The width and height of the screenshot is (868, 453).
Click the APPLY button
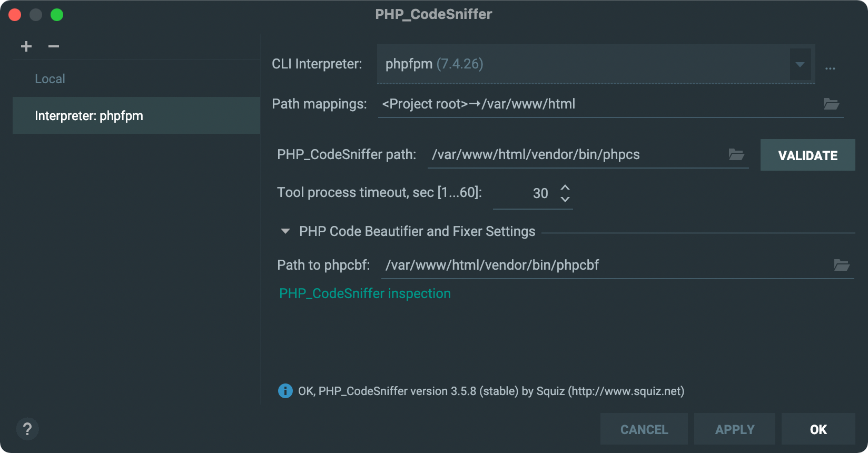[735, 429]
